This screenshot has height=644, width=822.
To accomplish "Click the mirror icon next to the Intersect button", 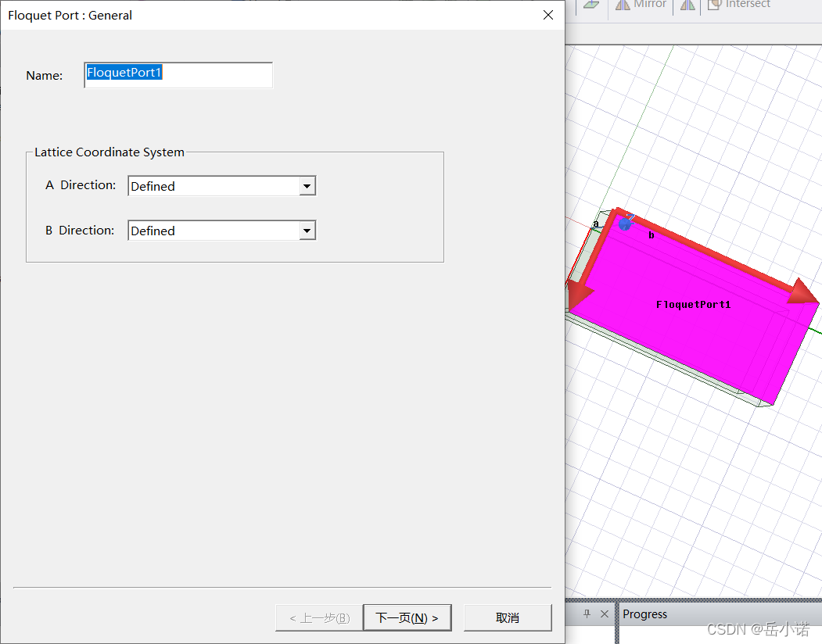I will 687,4.
